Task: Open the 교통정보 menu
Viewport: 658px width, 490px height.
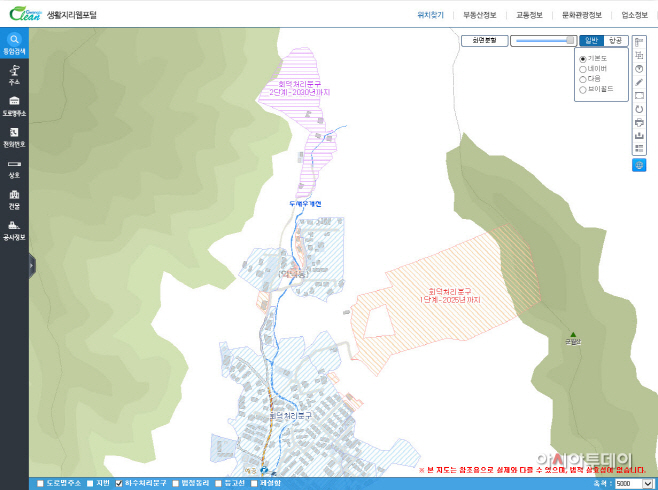Action: [x=529, y=15]
